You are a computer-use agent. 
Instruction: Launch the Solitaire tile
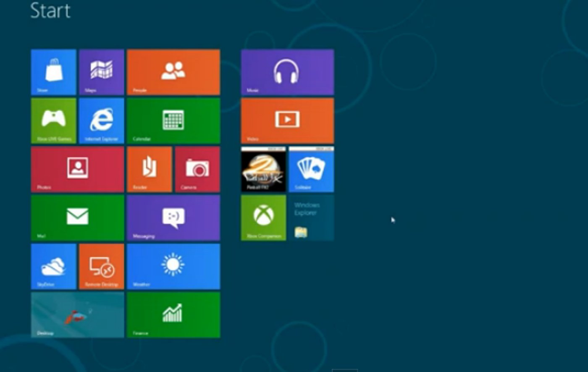click(312, 169)
